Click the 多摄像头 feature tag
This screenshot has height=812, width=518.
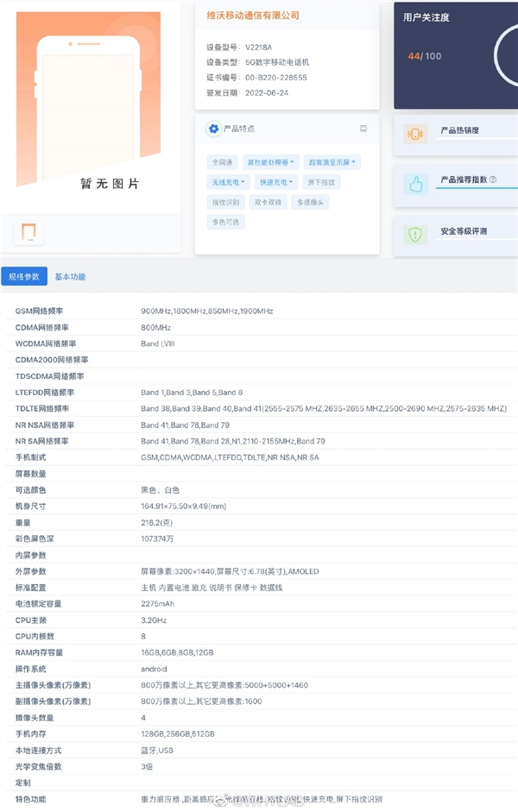coord(310,202)
